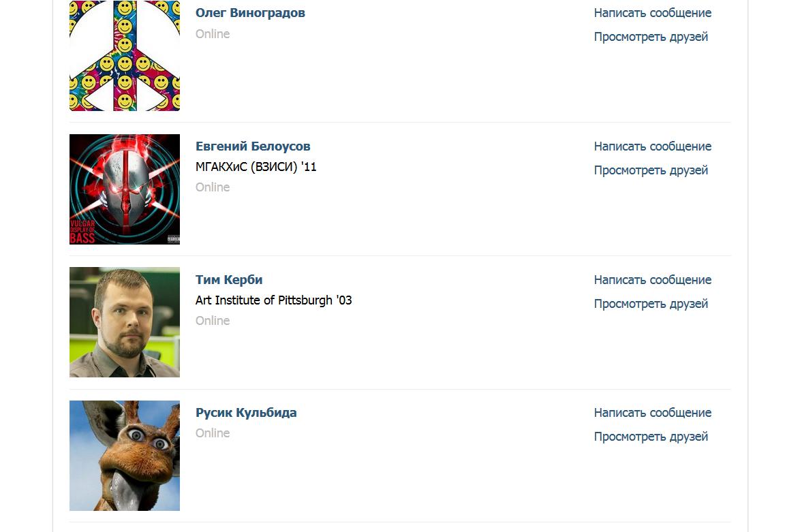
Task: Open Тим Керби's profile name link
Action: click(x=229, y=280)
